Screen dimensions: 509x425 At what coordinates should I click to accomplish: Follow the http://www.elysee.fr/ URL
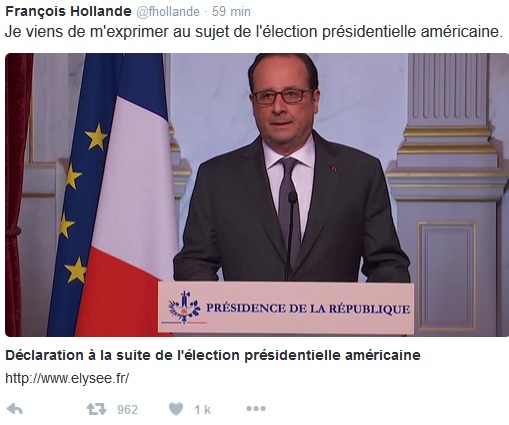click(x=67, y=378)
